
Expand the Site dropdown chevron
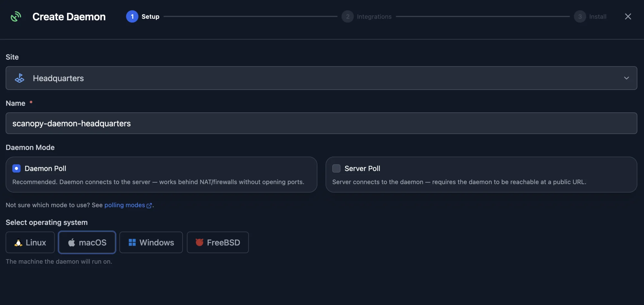[626, 78]
